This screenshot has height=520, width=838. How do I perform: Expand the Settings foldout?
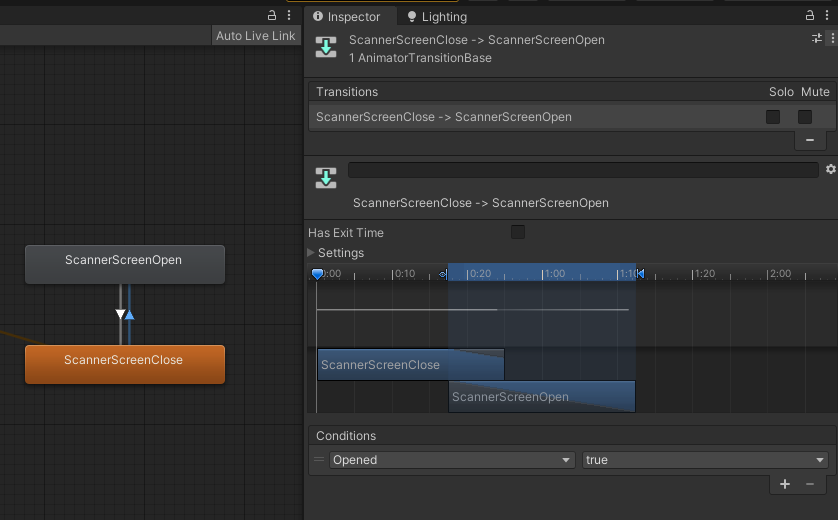coord(311,253)
